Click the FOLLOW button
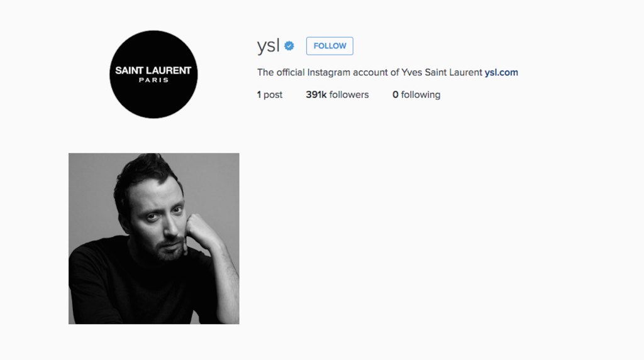This screenshot has width=644, height=360. pyautogui.click(x=330, y=46)
